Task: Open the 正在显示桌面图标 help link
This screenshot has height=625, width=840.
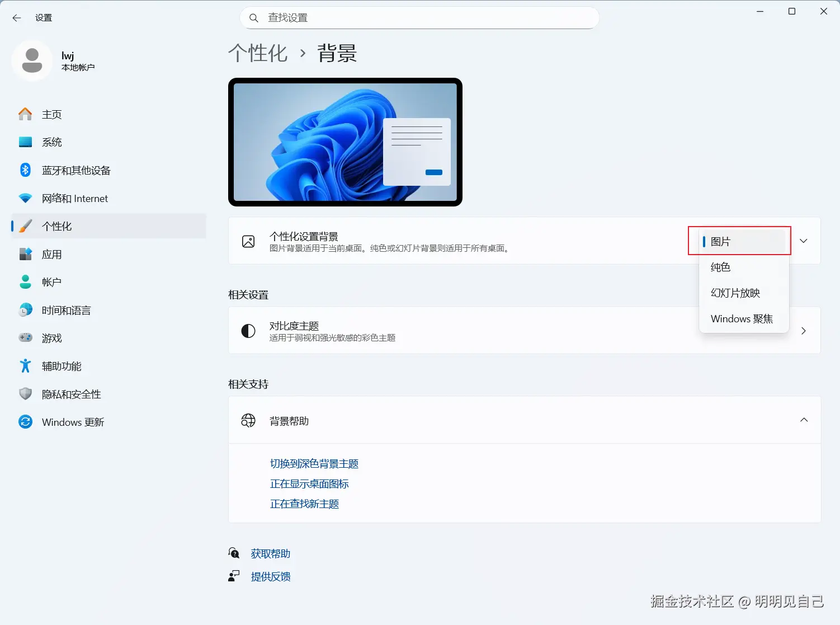Action: pos(309,483)
